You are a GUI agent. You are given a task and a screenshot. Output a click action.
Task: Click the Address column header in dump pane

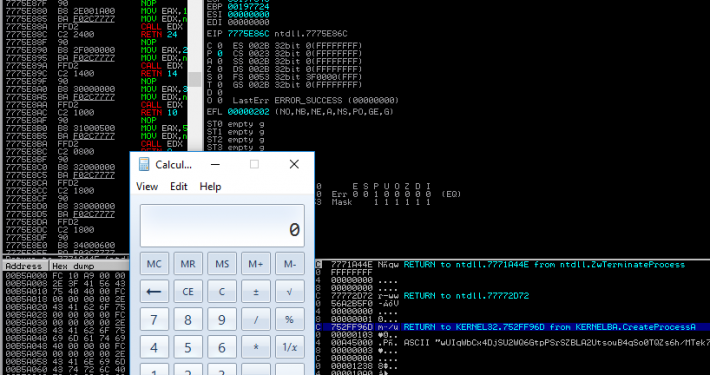24,266
